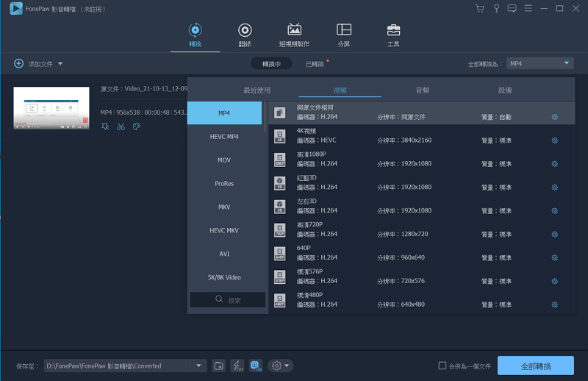
Task: Open settings gear for 640P preset
Action: tap(555, 258)
